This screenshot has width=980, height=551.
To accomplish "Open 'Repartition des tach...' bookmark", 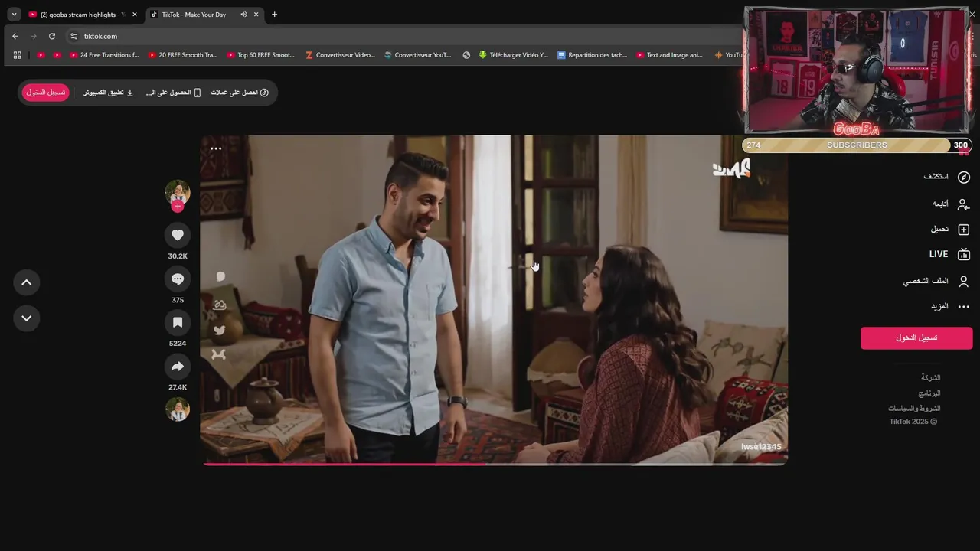I will (593, 55).
